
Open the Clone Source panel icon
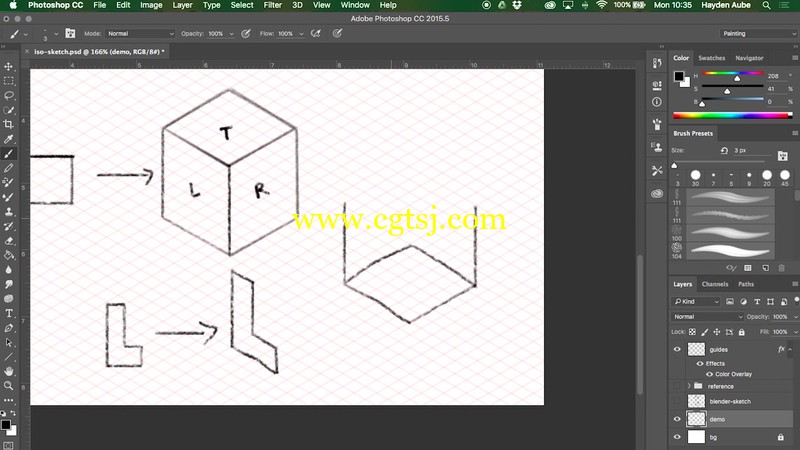(x=657, y=147)
